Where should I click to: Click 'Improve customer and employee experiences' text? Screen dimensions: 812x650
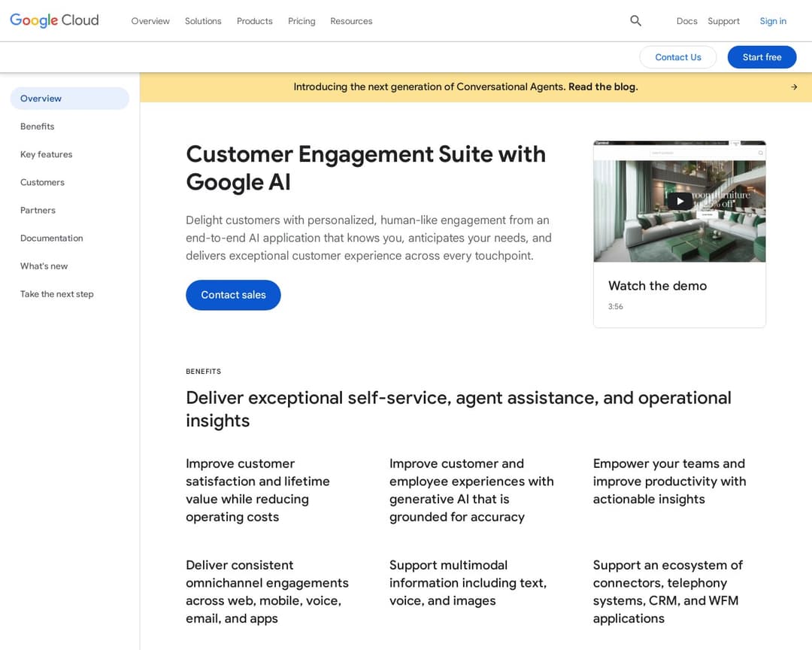pyautogui.click(x=471, y=491)
